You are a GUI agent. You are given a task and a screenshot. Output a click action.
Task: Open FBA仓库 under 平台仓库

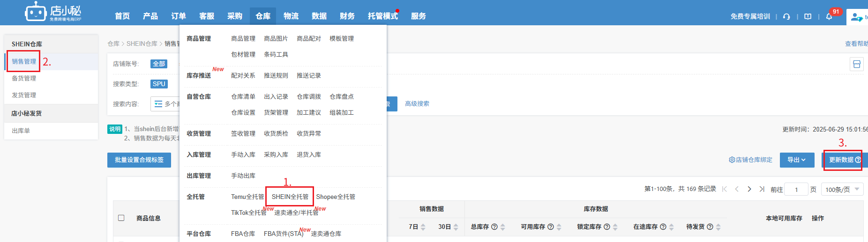[243, 234]
